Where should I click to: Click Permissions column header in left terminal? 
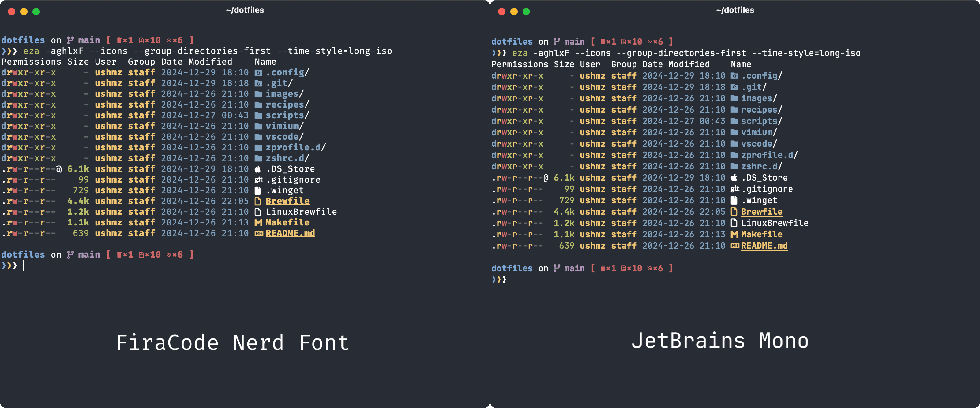pos(31,62)
